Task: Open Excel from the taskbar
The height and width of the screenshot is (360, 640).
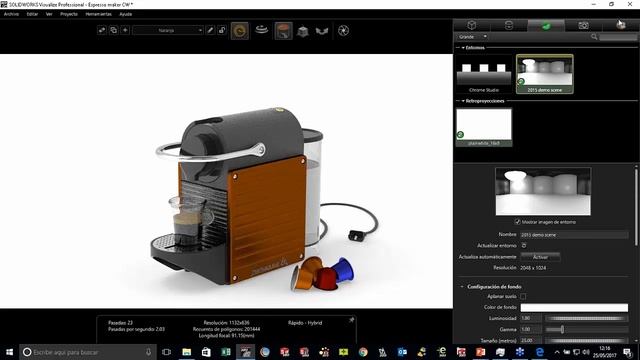Action: tap(226, 352)
